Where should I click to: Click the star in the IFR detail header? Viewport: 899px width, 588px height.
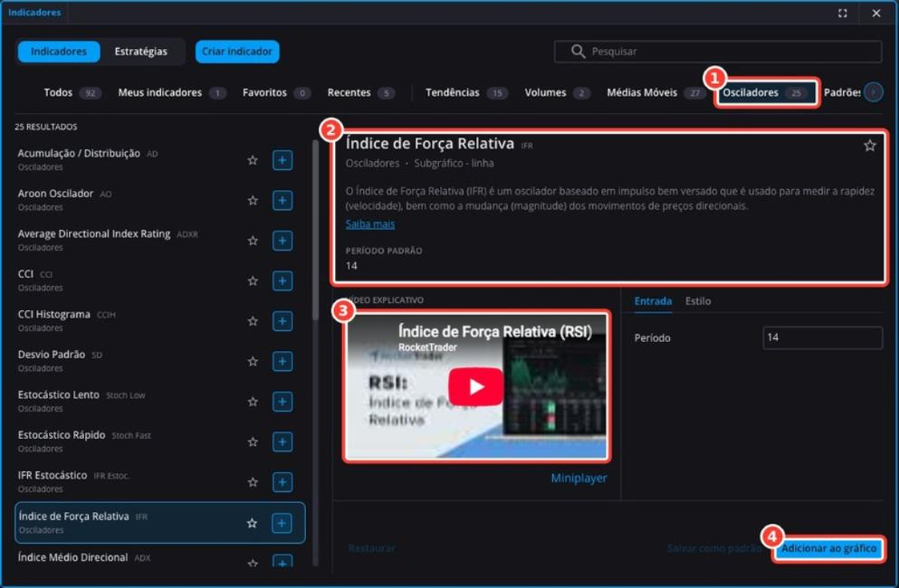point(870,146)
